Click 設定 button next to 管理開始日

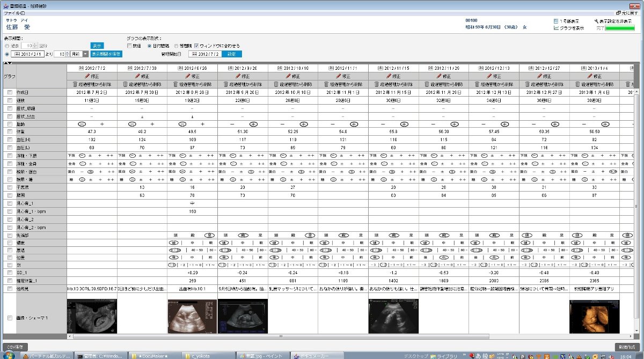pos(231,54)
